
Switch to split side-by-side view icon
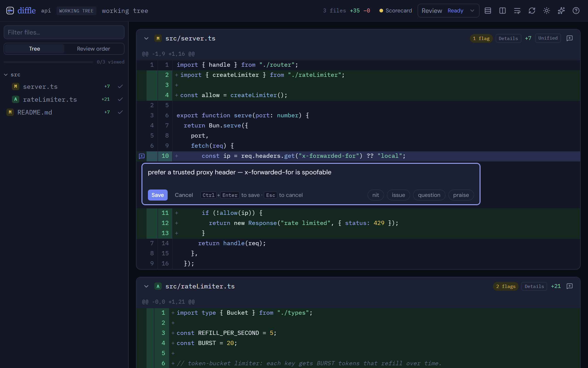[503, 11]
